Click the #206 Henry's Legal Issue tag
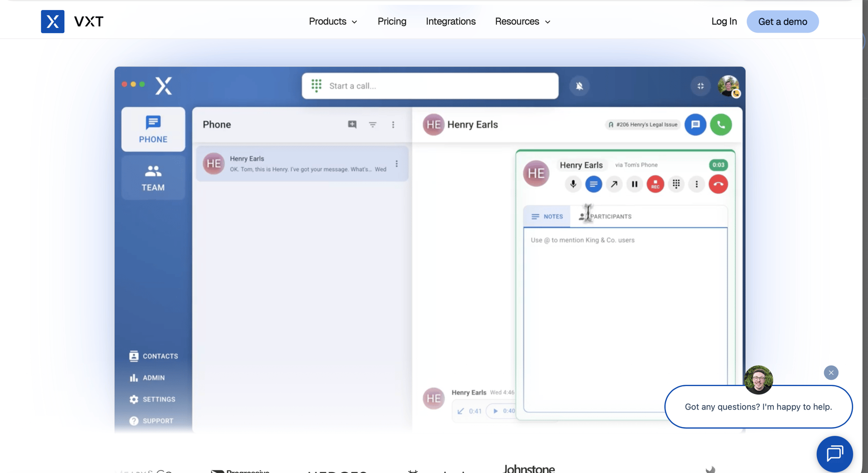 click(643, 125)
